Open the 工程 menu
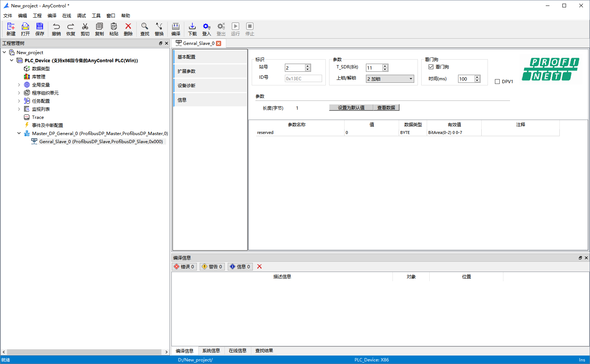This screenshot has width=590, height=364. pyautogui.click(x=37, y=16)
